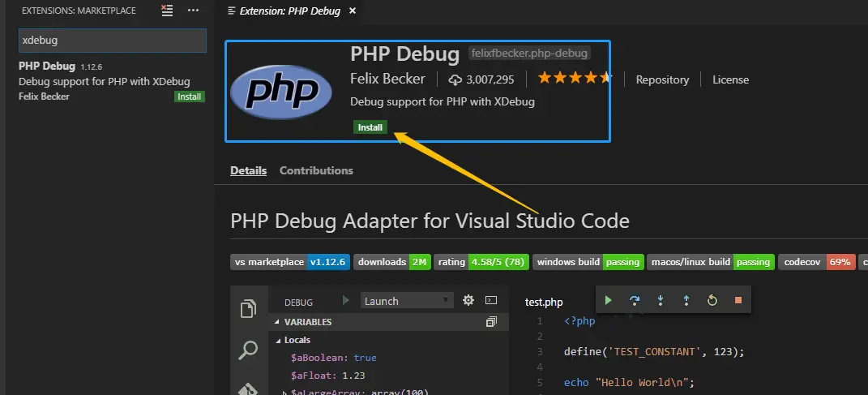This screenshot has height=395, width=868.
Task: Open publisher Felix Becker link
Action: click(387, 79)
